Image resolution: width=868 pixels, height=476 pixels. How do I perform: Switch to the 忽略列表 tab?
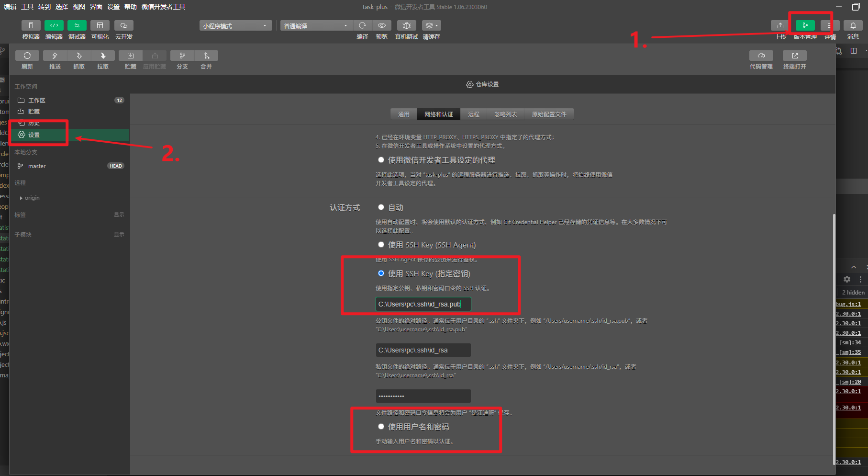[x=506, y=114]
